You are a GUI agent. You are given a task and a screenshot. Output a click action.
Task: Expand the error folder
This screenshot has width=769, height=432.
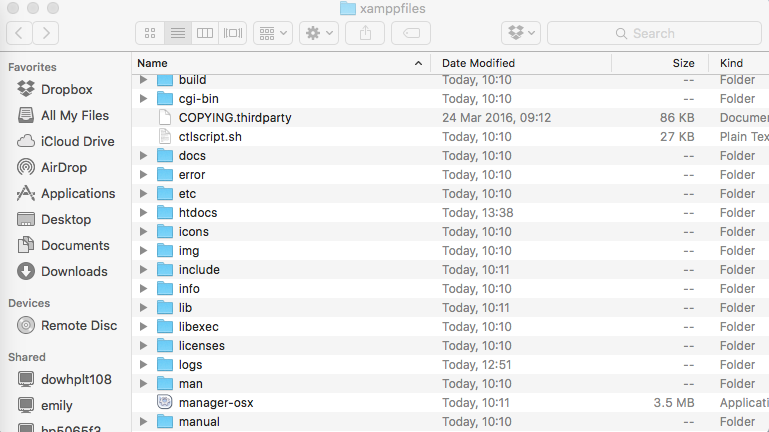[x=143, y=175]
